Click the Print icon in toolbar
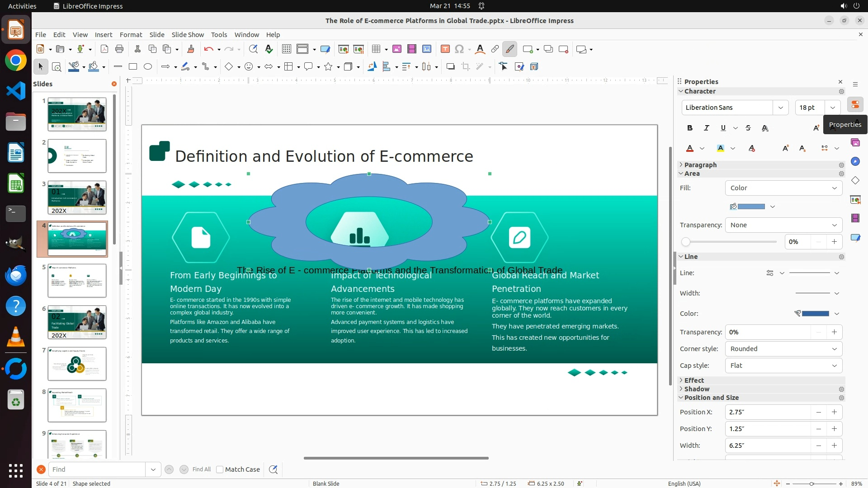The height and width of the screenshot is (488, 868). pos(119,49)
